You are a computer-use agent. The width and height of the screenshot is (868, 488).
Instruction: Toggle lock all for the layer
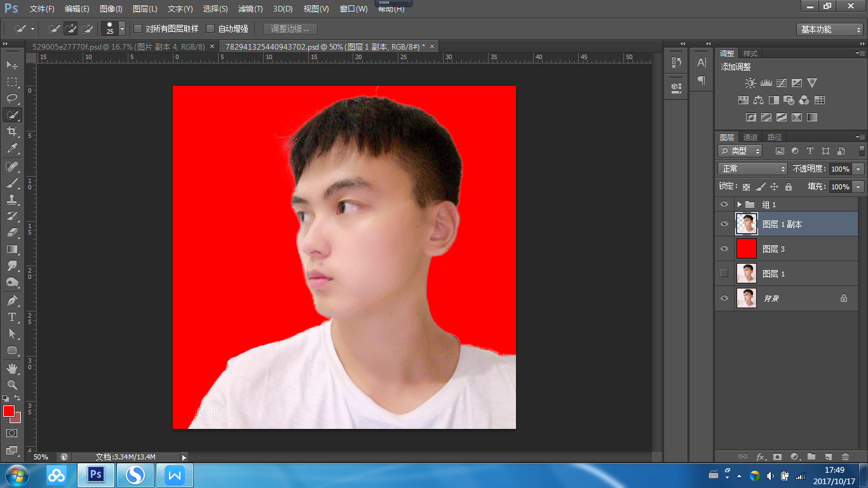(789, 187)
